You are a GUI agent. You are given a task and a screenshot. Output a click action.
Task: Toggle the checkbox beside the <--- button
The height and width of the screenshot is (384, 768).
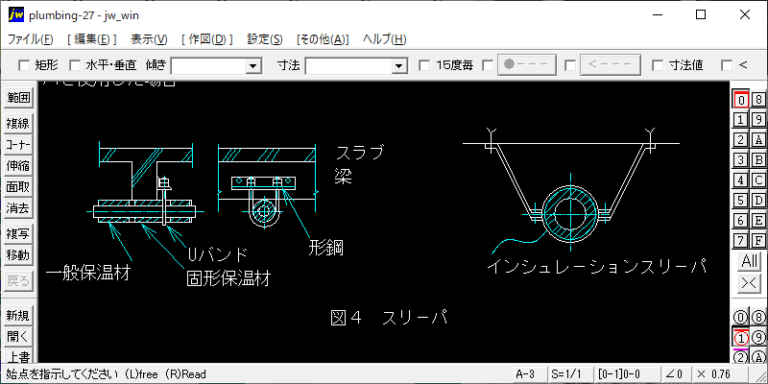pyautogui.click(x=570, y=65)
